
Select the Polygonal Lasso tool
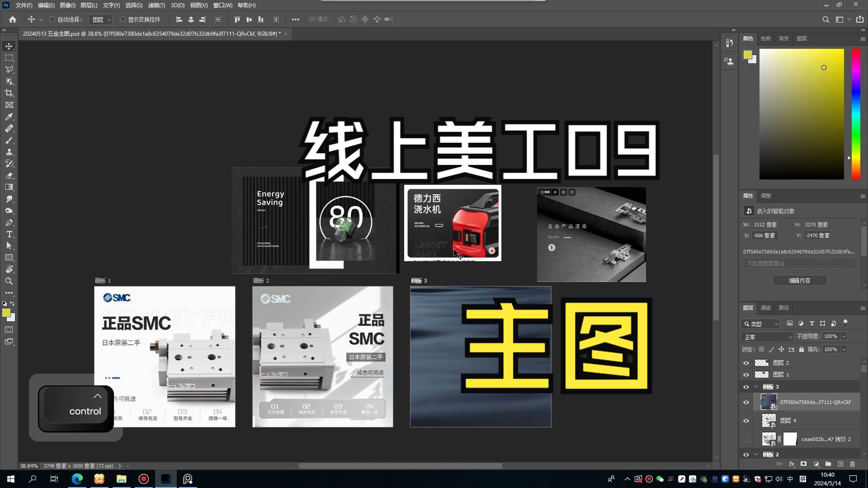click(x=9, y=70)
